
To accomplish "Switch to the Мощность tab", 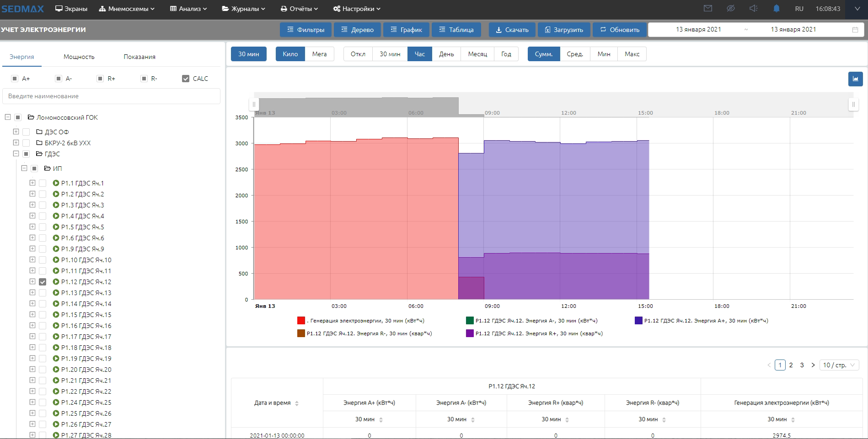I will pyautogui.click(x=79, y=57).
